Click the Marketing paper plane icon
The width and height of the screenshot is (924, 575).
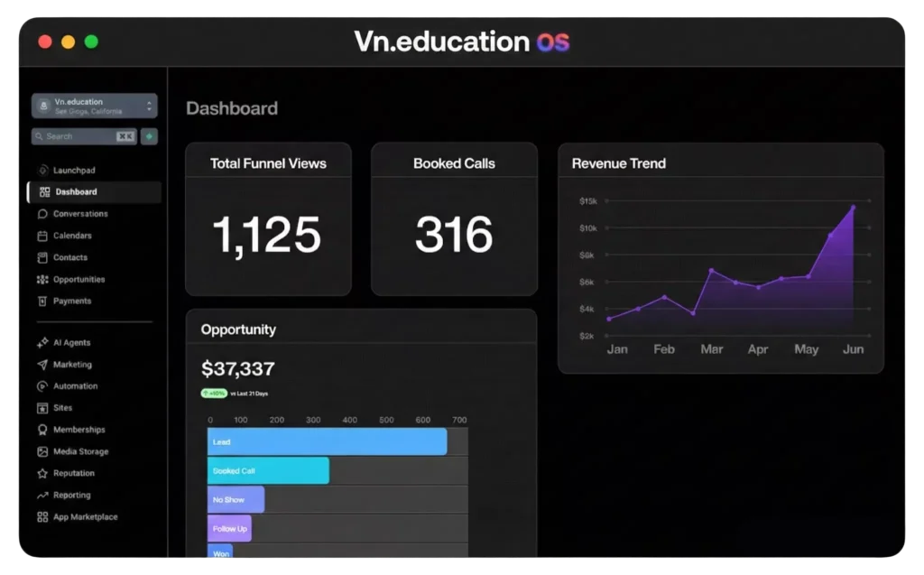pyautogui.click(x=42, y=365)
